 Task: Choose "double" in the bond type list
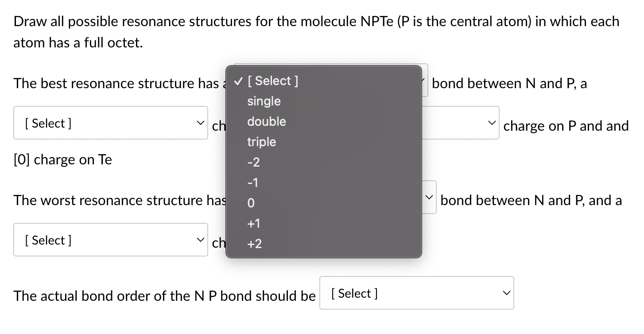pos(266,121)
